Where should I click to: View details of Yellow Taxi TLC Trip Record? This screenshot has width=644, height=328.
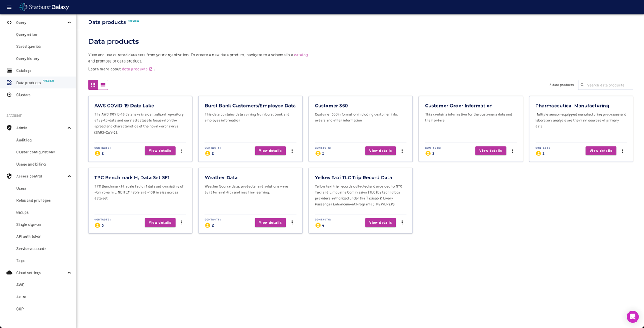(x=380, y=222)
